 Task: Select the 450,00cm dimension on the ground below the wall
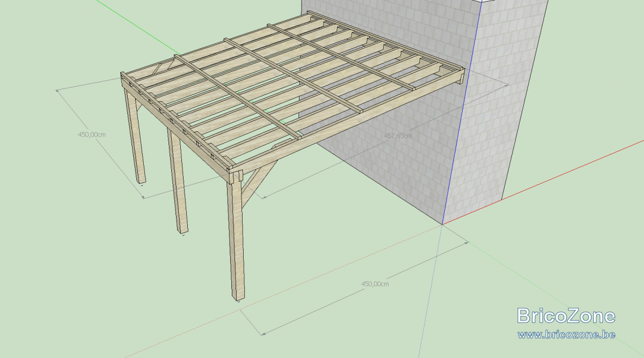tap(375, 284)
